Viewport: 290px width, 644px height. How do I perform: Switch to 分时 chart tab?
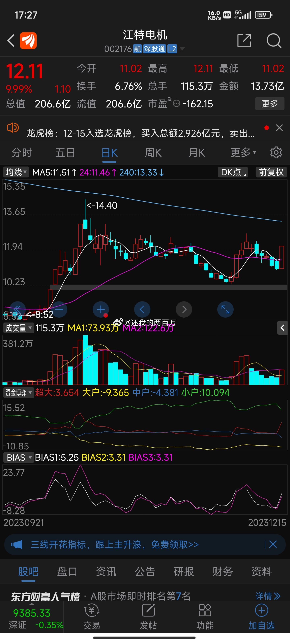(22, 153)
